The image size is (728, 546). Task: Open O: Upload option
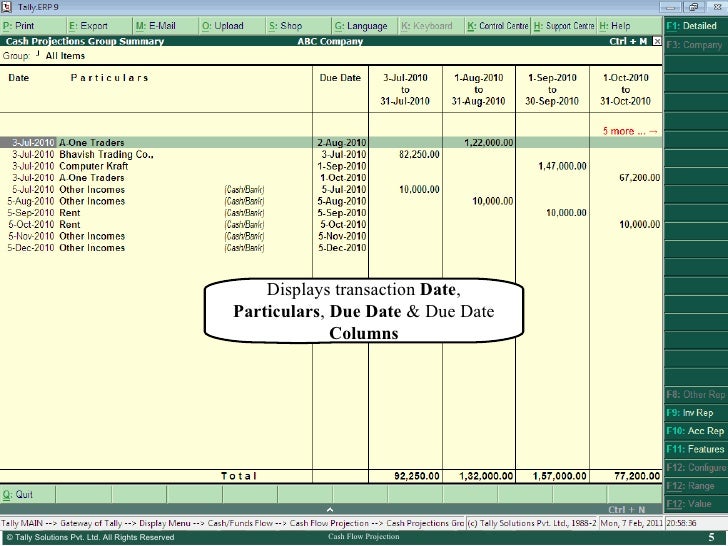(232, 26)
